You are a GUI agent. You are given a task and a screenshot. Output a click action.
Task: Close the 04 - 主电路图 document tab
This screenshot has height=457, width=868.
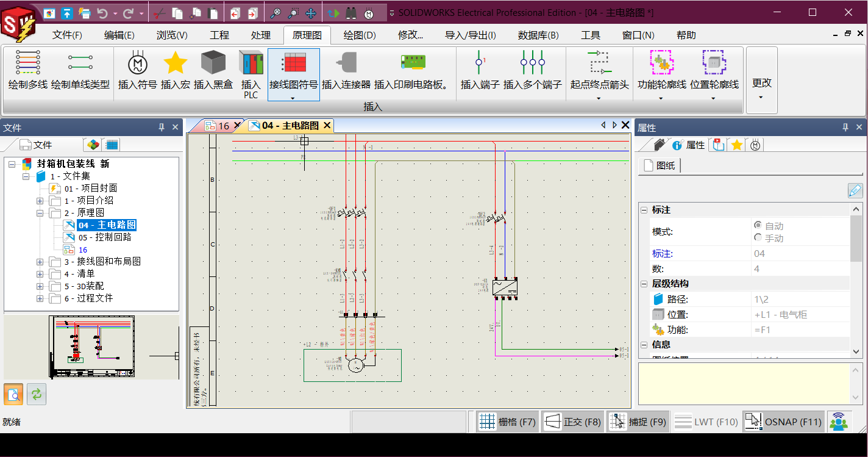(327, 126)
